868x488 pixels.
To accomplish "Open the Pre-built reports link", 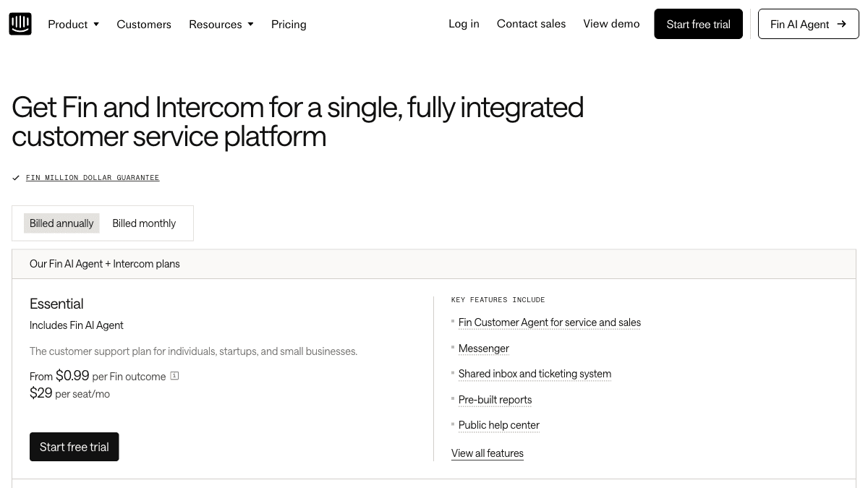I will click(495, 399).
